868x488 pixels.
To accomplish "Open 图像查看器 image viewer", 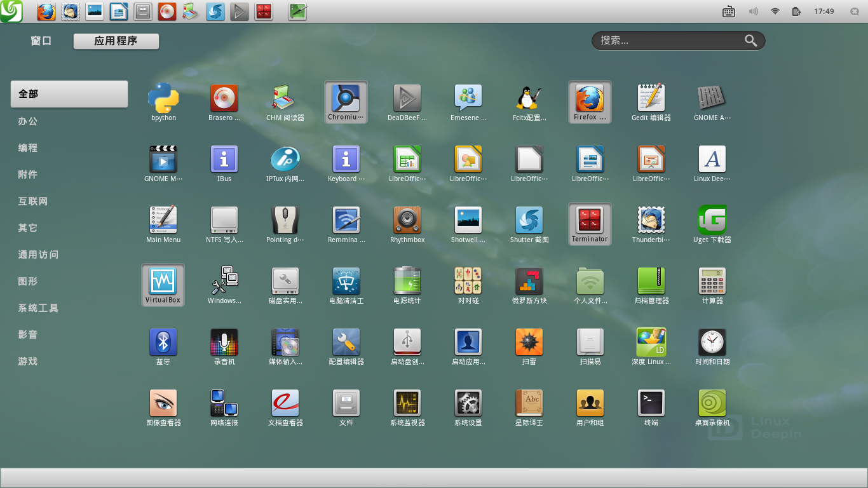I will (x=163, y=408).
